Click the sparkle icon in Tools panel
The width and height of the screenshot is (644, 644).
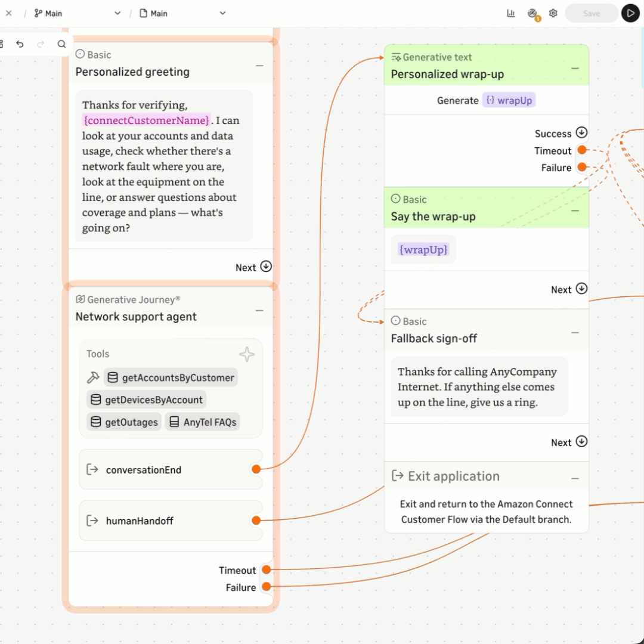pyautogui.click(x=247, y=354)
